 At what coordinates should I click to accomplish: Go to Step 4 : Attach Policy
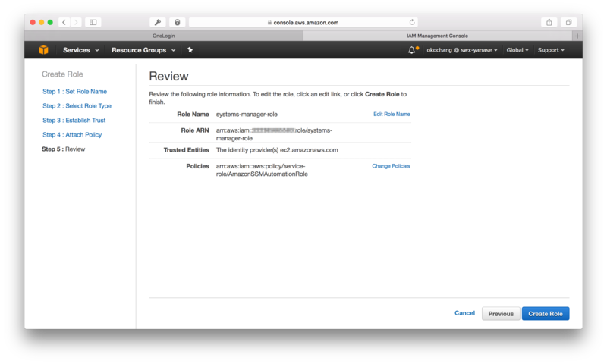(x=72, y=135)
